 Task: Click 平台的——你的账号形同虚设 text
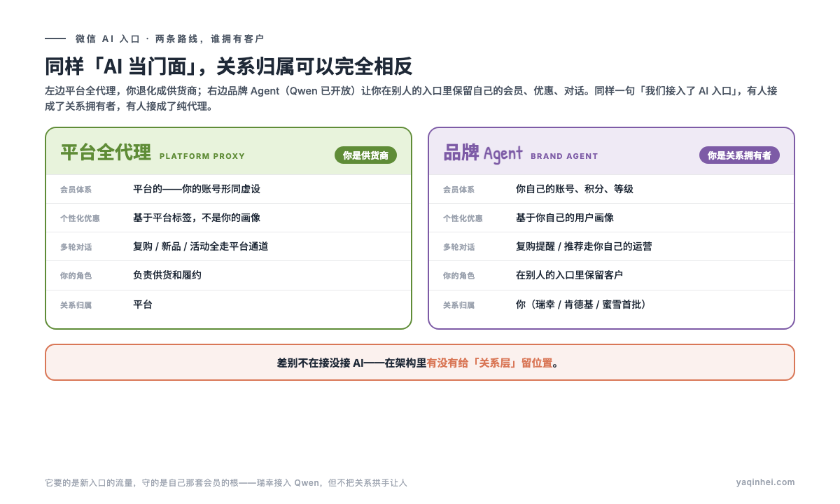point(197,189)
